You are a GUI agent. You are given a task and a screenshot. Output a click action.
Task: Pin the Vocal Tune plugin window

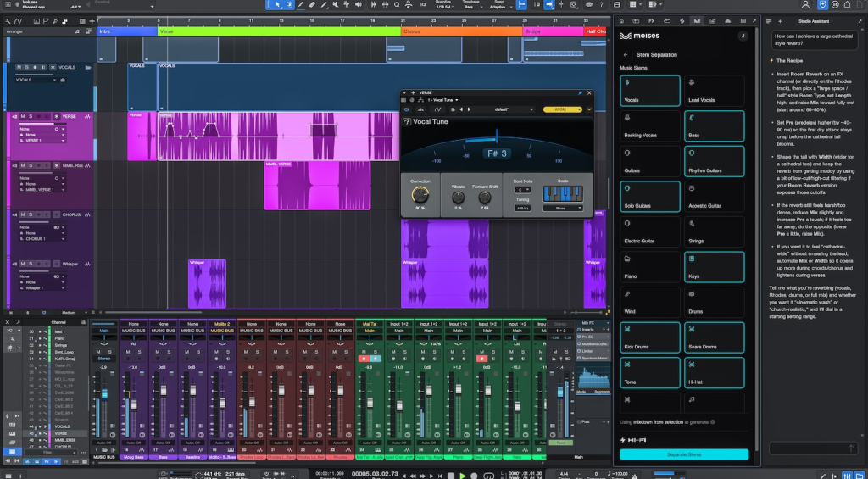click(580, 93)
